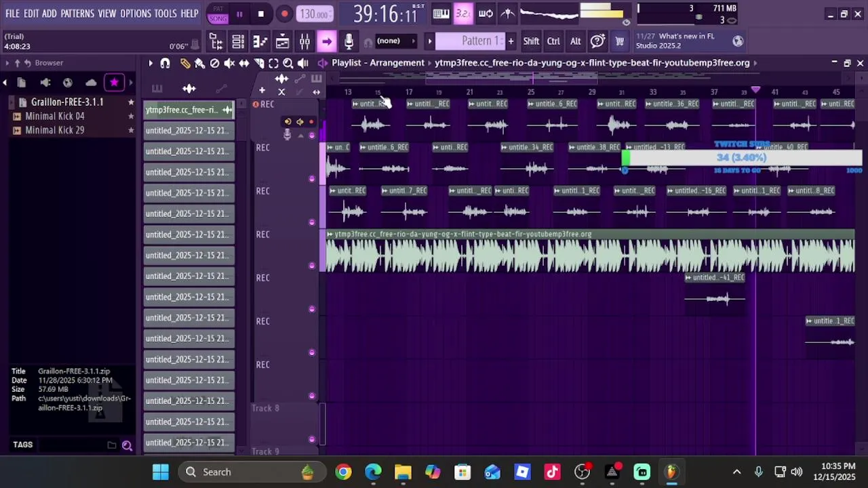The height and width of the screenshot is (488, 868).
Task: Toggle the highlighted pink arrow toolbar button
Action: coord(327,42)
